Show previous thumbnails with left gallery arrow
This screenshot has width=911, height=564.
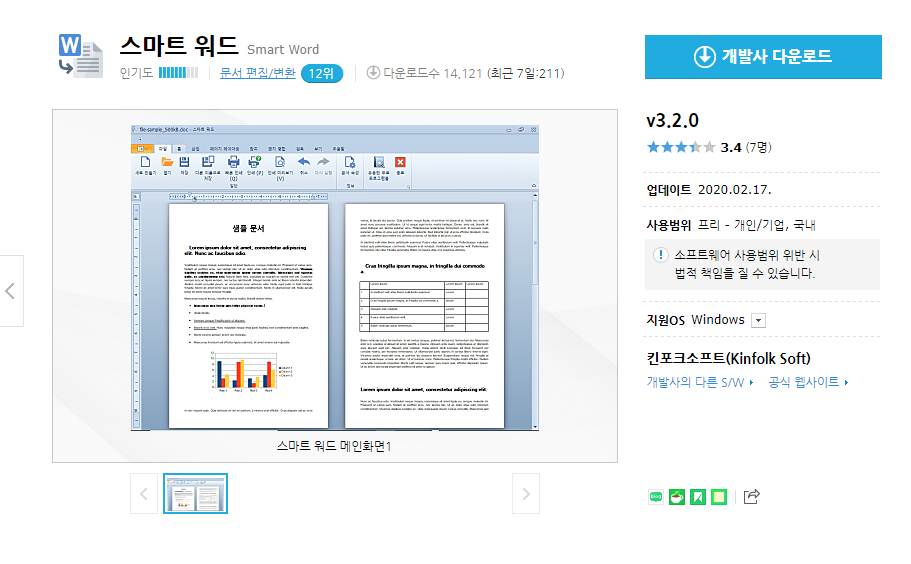tap(144, 494)
